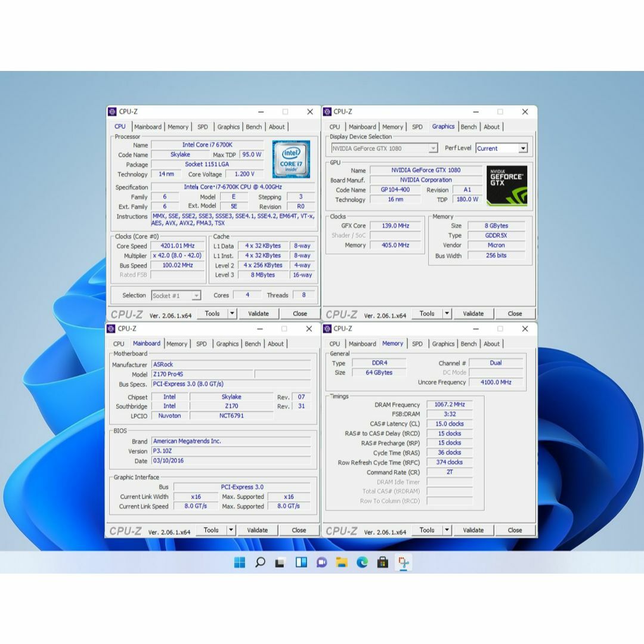This screenshot has width=644, height=644.
Task: Click Close button in Memory window
Action: 515,530
